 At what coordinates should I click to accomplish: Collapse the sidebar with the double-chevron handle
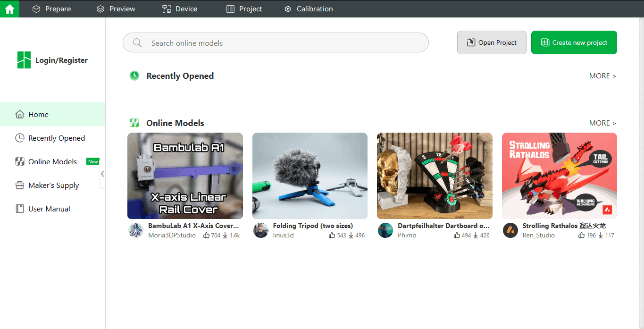[x=102, y=174]
